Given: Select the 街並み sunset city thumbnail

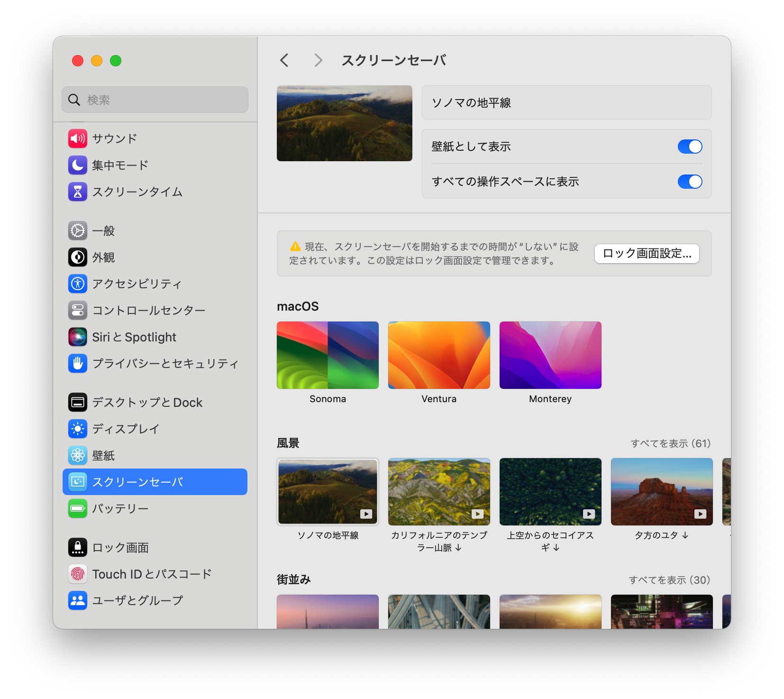Looking at the screenshot, I should coord(550,612).
